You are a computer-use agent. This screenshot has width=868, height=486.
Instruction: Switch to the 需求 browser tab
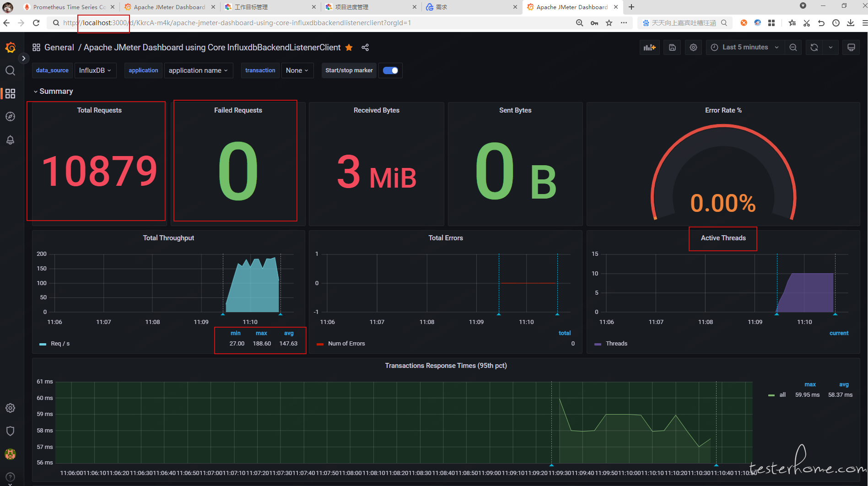tap(471, 7)
